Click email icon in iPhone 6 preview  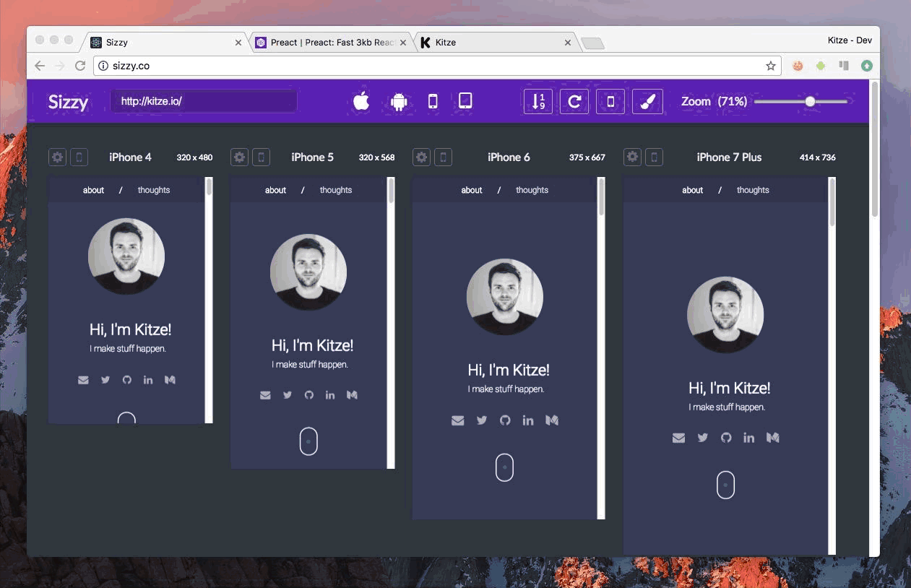(457, 420)
